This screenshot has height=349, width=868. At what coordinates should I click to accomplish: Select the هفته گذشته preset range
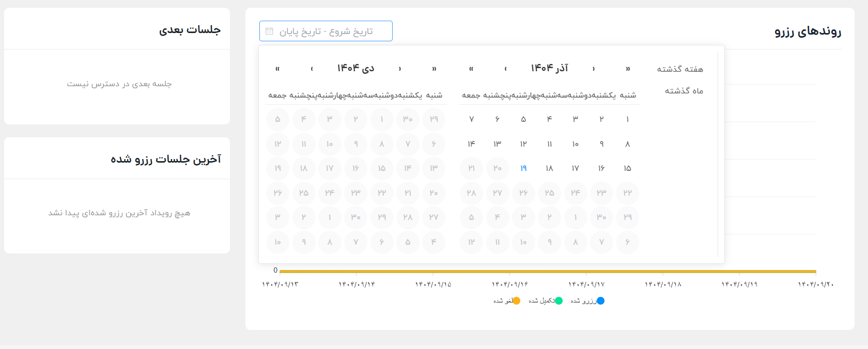[680, 69]
